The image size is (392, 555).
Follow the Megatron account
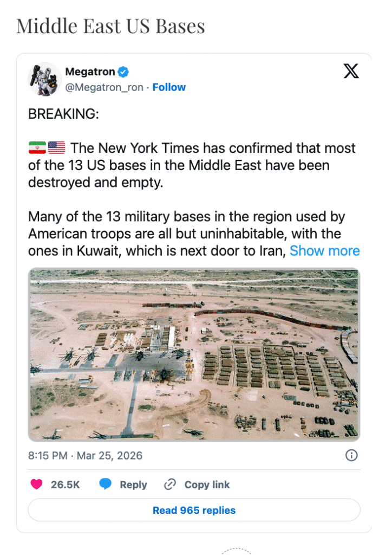tap(169, 87)
